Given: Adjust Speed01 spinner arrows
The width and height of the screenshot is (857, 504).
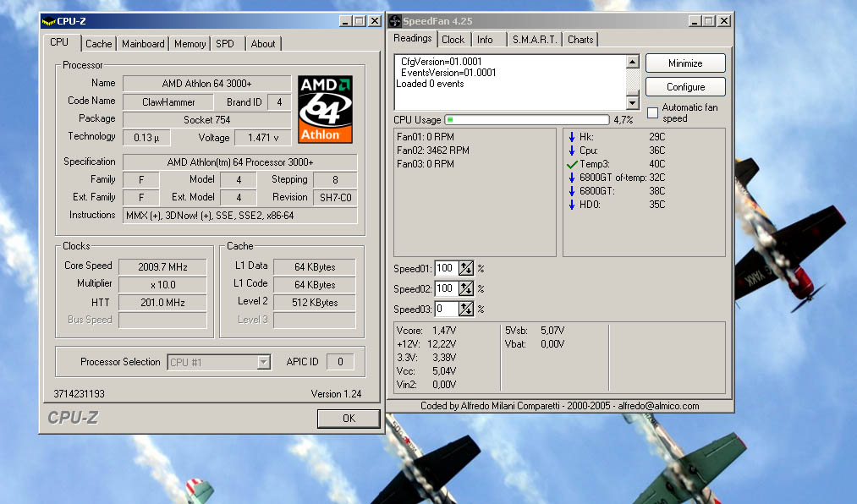Looking at the screenshot, I should point(465,268).
